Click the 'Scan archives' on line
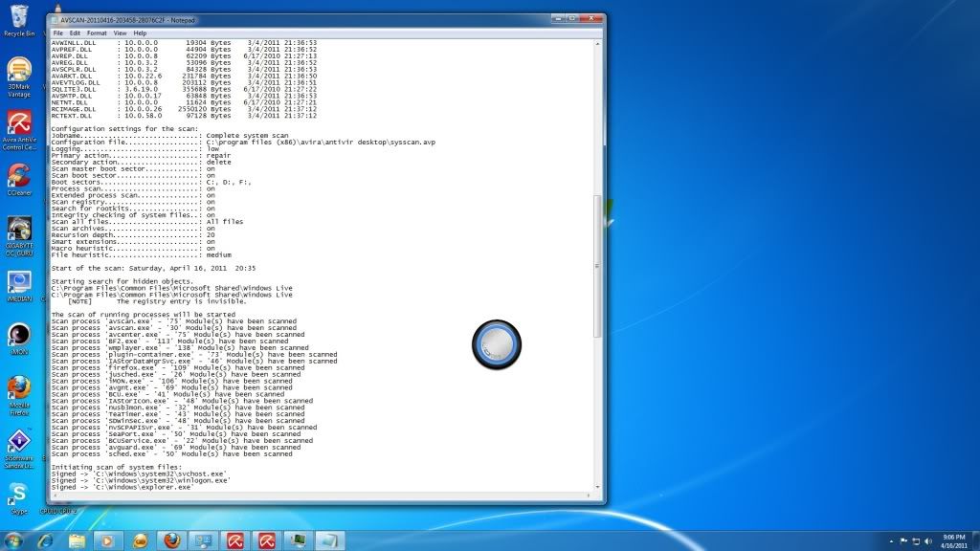Image resolution: width=980 pixels, height=551 pixels. click(x=133, y=229)
